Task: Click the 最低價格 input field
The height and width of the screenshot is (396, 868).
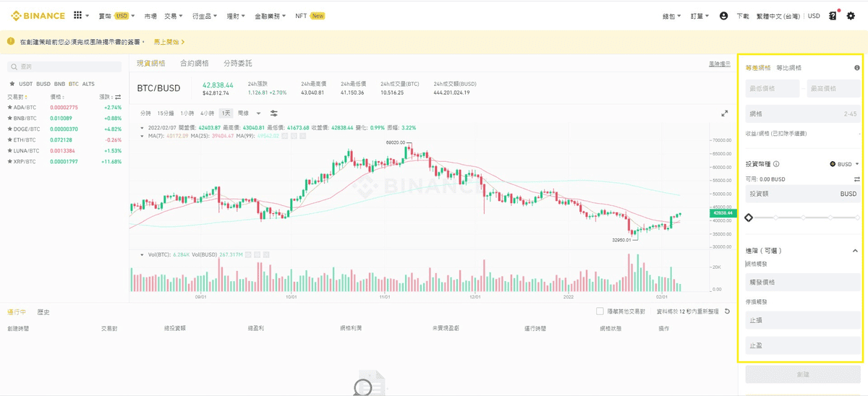Action: pos(773,88)
